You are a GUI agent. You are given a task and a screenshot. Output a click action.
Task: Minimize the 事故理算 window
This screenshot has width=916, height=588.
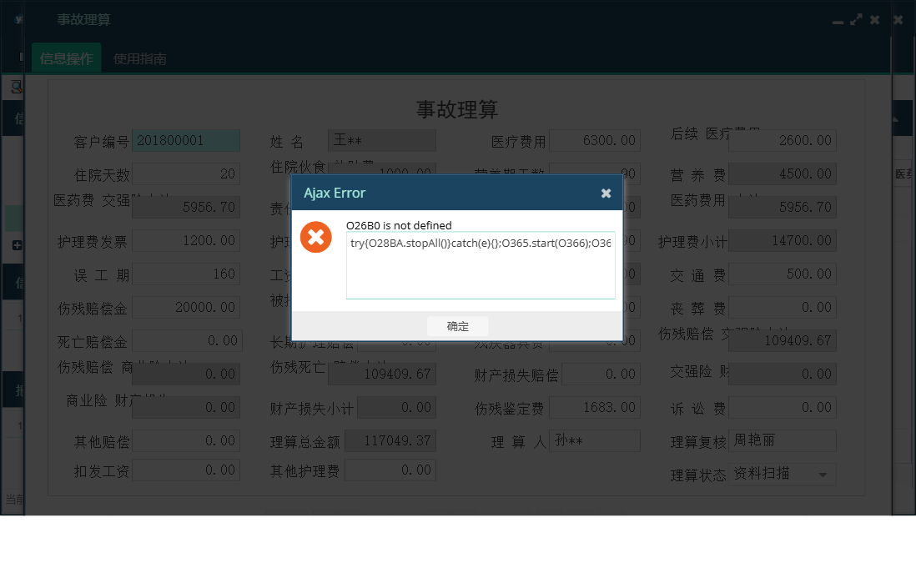837,20
